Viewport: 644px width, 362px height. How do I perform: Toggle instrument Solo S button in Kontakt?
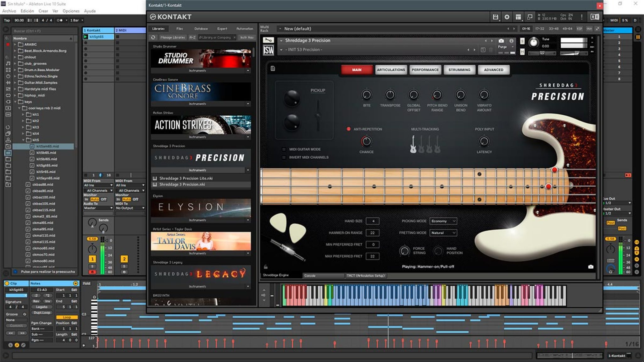(x=522, y=41)
